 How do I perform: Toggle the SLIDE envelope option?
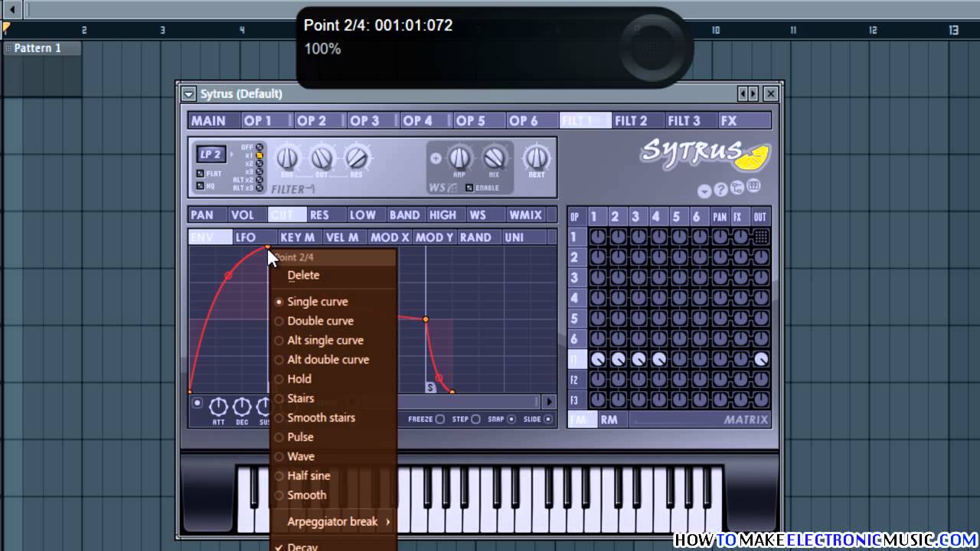coord(548,419)
